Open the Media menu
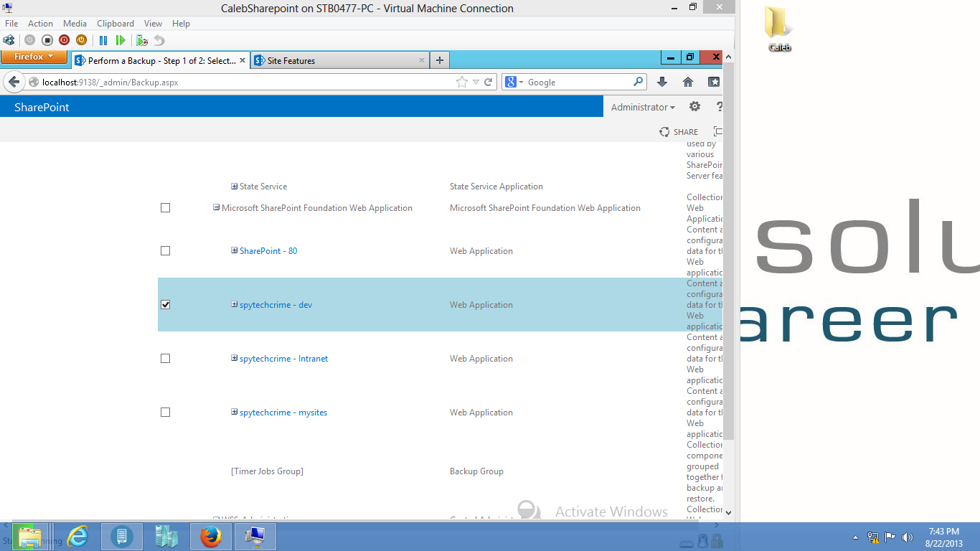The height and width of the screenshot is (551, 980). (x=75, y=24)
